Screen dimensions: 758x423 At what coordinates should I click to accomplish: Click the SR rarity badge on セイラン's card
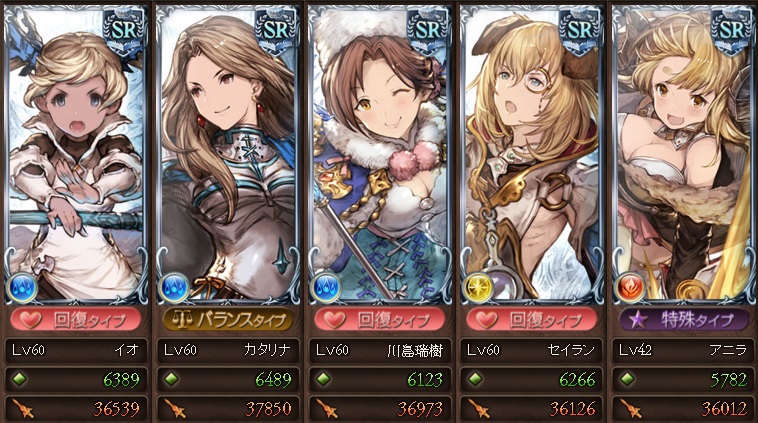(x=580, y=30)
